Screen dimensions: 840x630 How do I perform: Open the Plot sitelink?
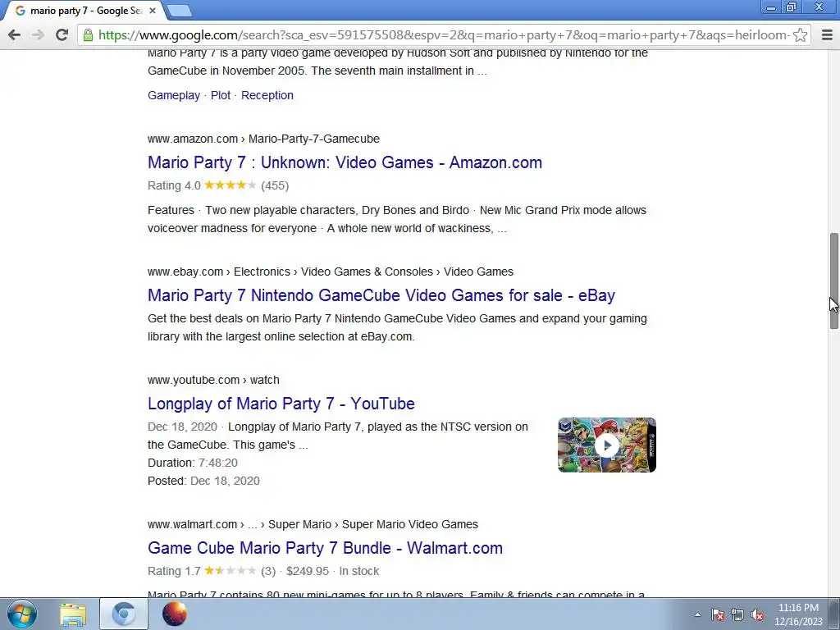220,95
